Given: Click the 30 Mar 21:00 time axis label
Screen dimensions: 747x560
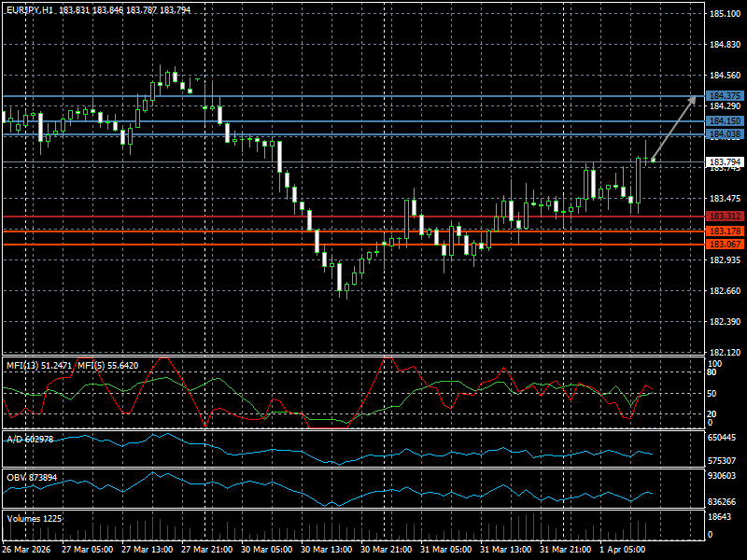Looking at the screenshot, I should 385,550.
